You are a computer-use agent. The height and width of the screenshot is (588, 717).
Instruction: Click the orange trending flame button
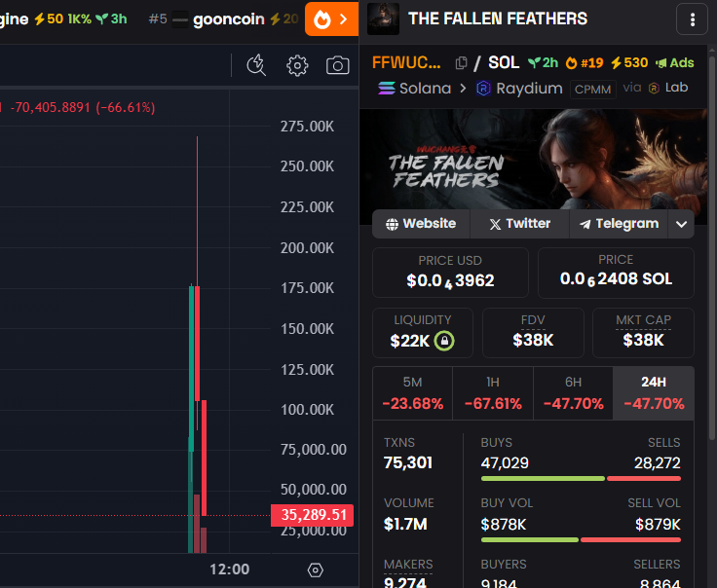(331, 18)
